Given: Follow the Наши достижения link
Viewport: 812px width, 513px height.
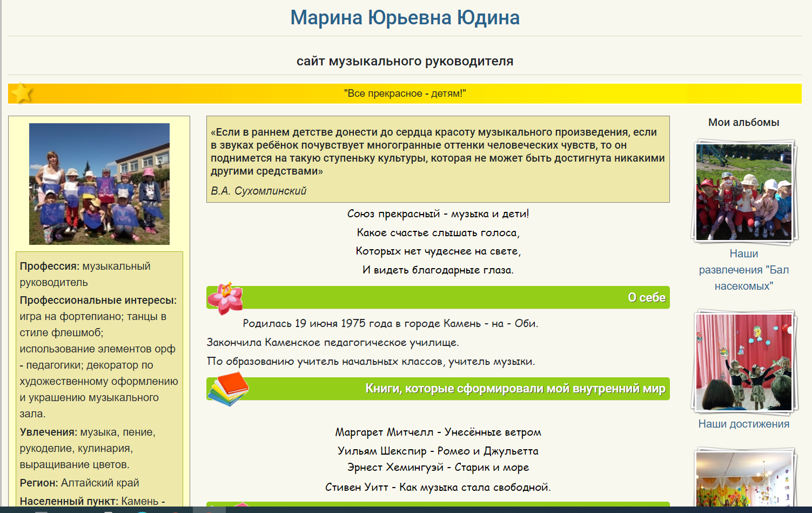Looking at the screenshot, I should tap(744, 424).
